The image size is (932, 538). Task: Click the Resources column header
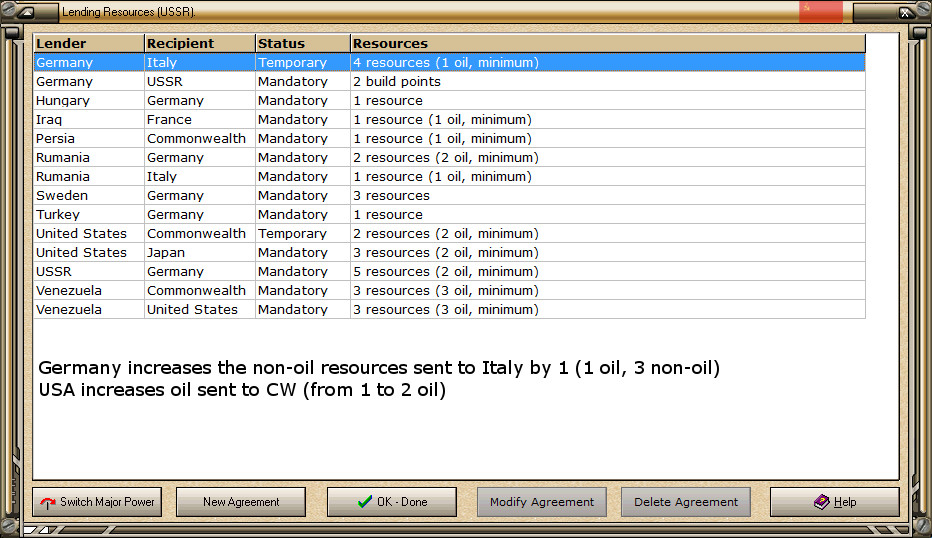click(608, 43)
